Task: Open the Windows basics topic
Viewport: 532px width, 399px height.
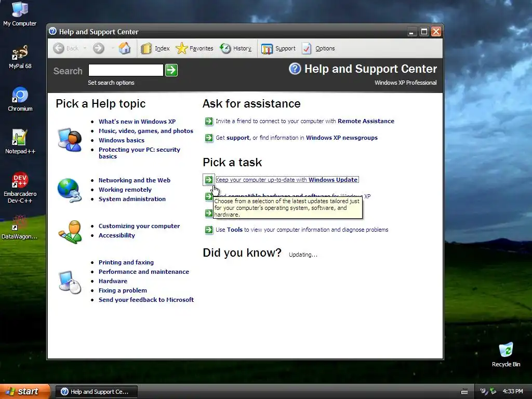Action: (x=122, y=140)
